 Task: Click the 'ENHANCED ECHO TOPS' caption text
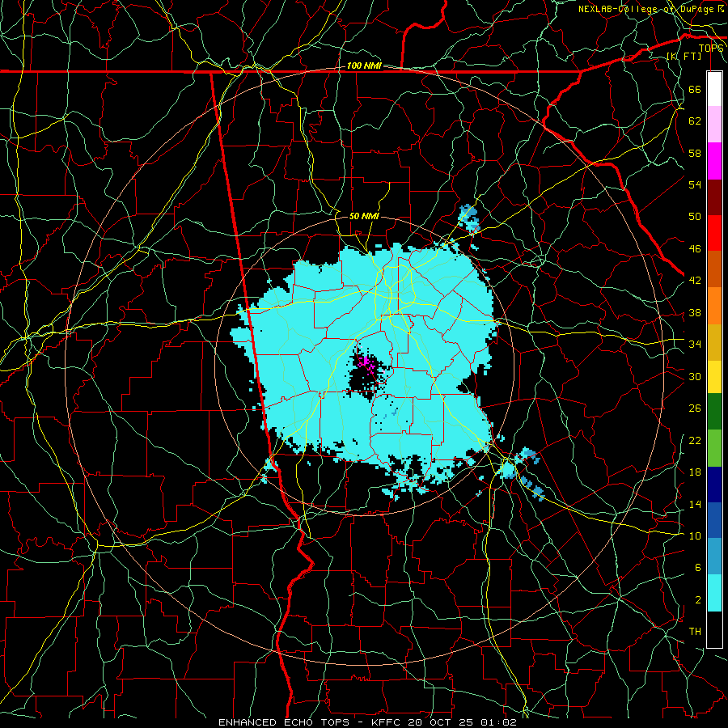pyautogui.click(x=284, y=722)
